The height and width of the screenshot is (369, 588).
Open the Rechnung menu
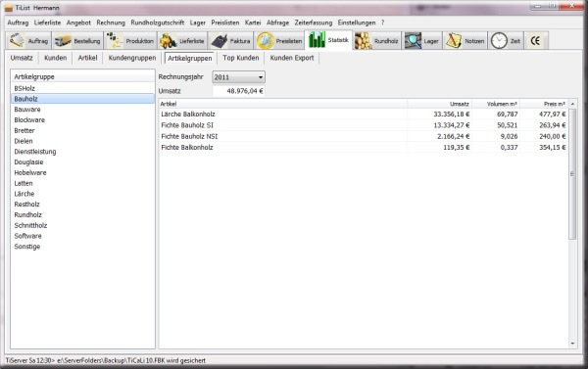pyautogui.click(x=111, y=23)
